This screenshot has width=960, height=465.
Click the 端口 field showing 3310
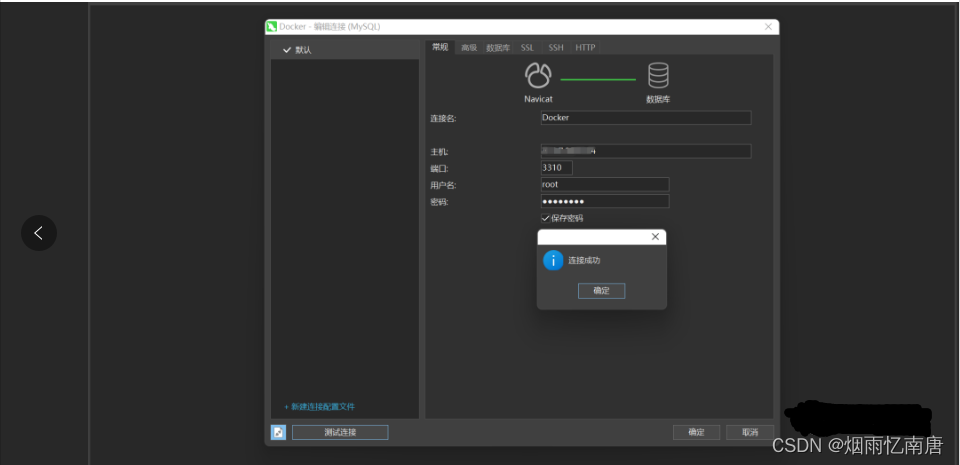point(557,168)
